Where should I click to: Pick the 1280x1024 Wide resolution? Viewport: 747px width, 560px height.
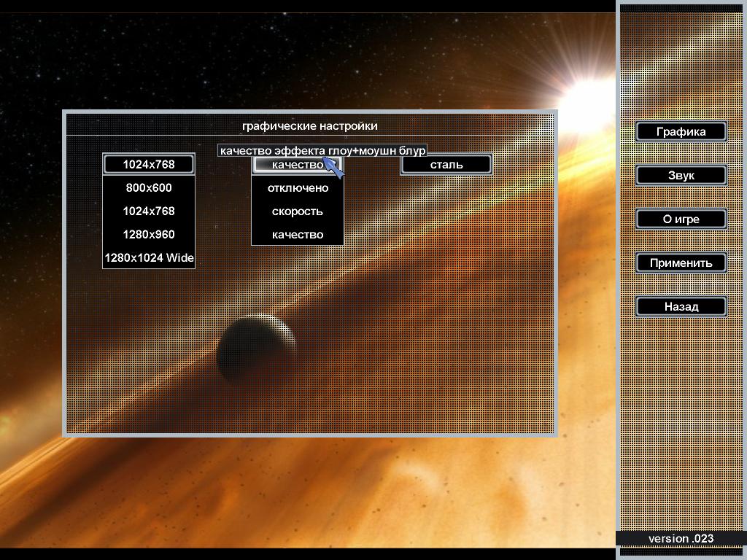pos(149,258)
